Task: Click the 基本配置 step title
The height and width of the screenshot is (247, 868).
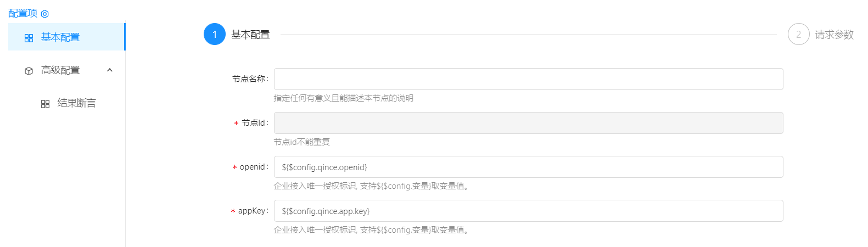Action: click(250, 35)
